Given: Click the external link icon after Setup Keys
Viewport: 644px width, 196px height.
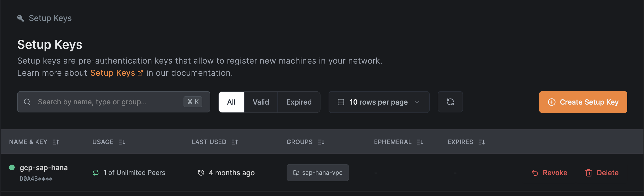Looking at the screenshot, I should tap(140, 73).
